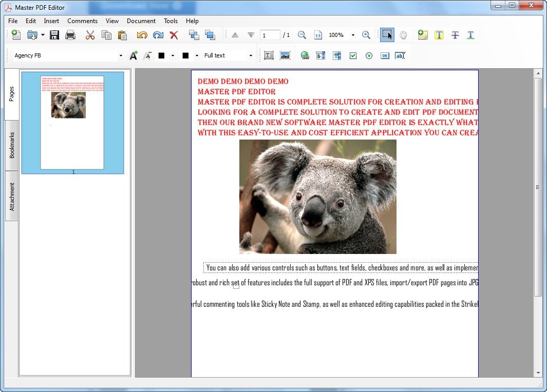This screenshot has height=392, width=547.
Task: Add an OK push button form field
Action: (385, 55)
